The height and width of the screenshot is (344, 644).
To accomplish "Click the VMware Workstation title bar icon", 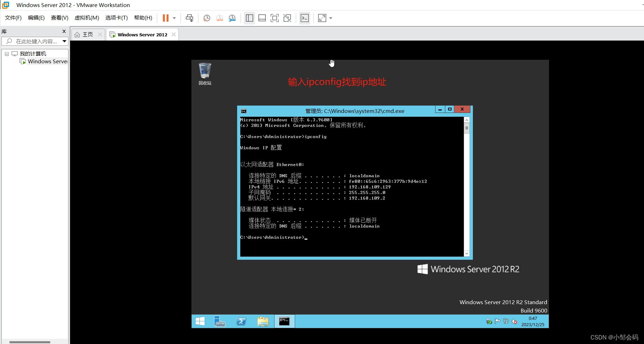I will pos(6,5).
